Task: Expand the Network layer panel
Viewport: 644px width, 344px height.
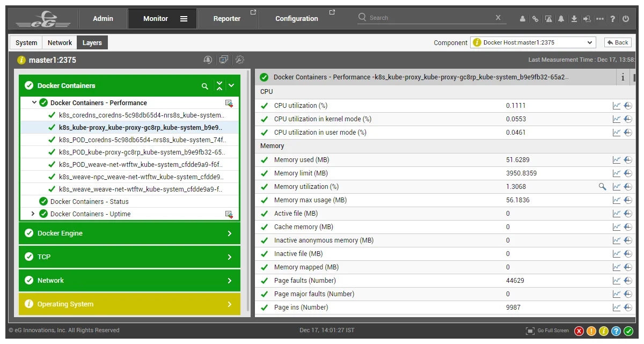Action: point(130,281)
